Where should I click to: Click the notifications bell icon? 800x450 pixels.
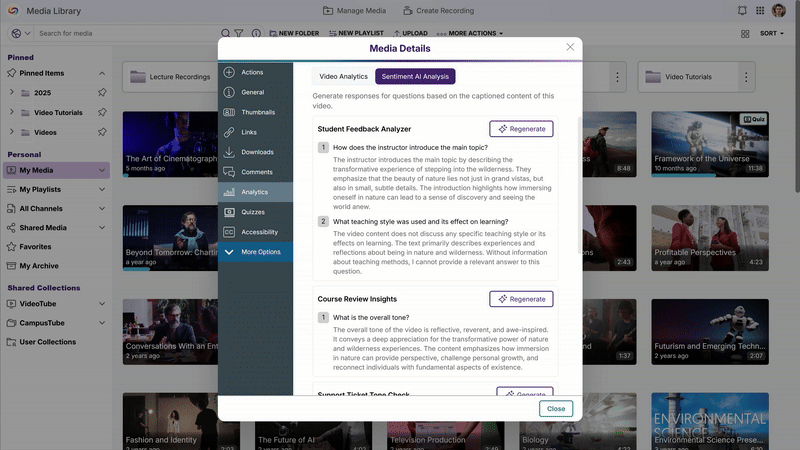click(743, 11)
